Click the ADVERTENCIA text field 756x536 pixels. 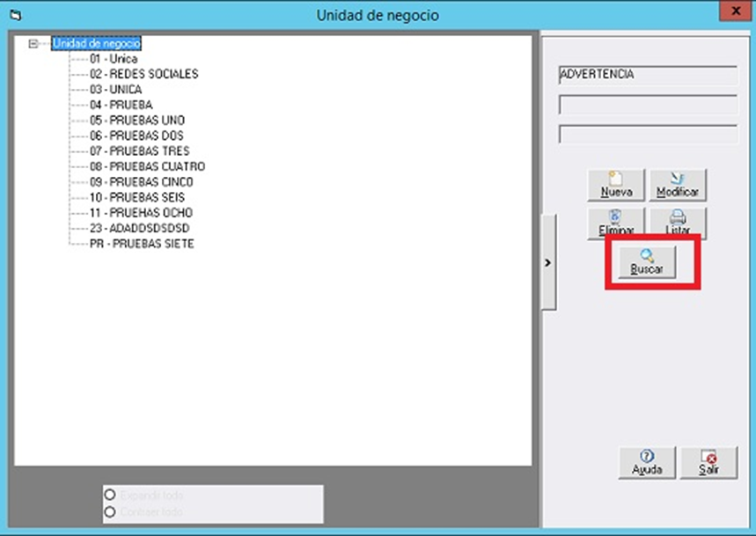click(647, 75)
